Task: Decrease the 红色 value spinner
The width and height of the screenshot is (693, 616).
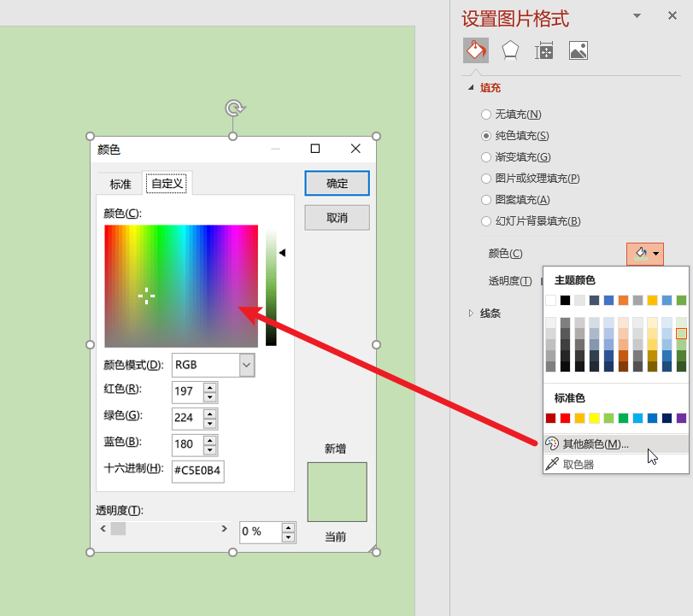Action: (210, 397)
